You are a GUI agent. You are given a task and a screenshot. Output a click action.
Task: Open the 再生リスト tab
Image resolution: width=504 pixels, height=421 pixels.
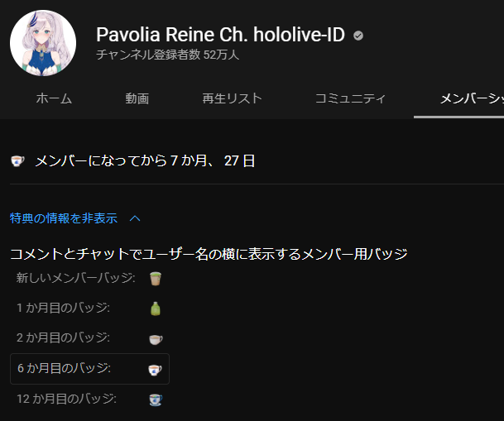[x=232, y=98]
